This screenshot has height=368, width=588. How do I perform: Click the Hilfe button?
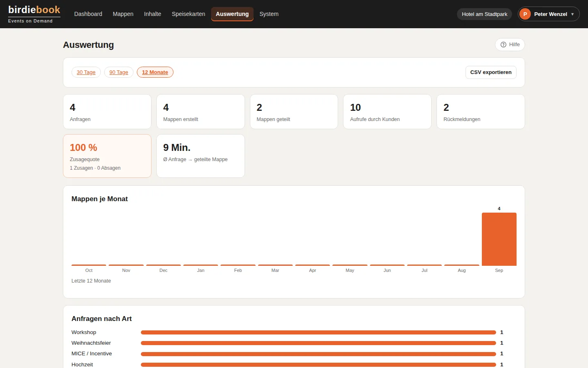point(510,45)
